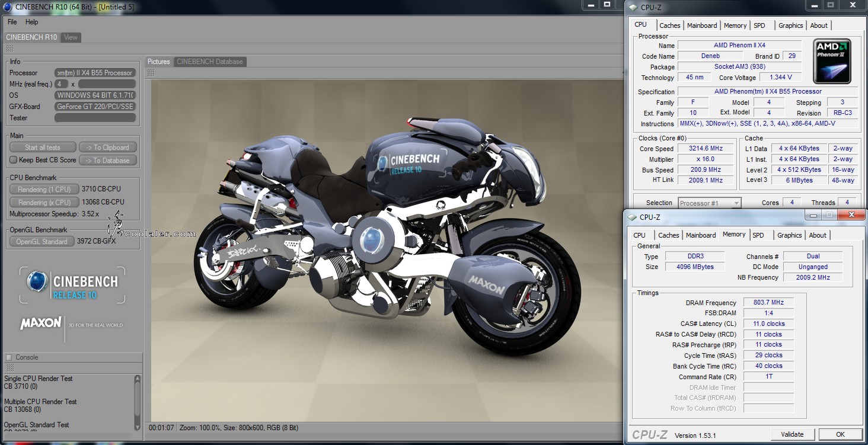Click the status bar time 00:01:07
The image size is (868, 445).
[x=161, y=427]
